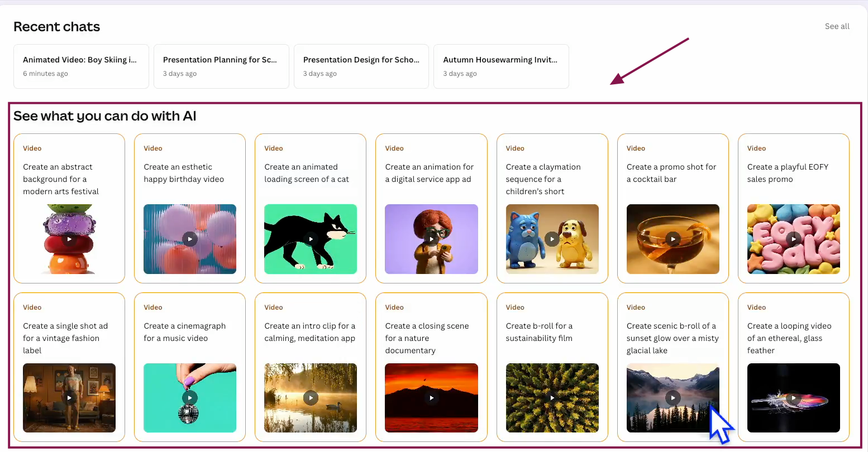Select 'Create an esthetic happy birthday video' text
This screenshot has height=452, width=868.
[x=184, y=173]
